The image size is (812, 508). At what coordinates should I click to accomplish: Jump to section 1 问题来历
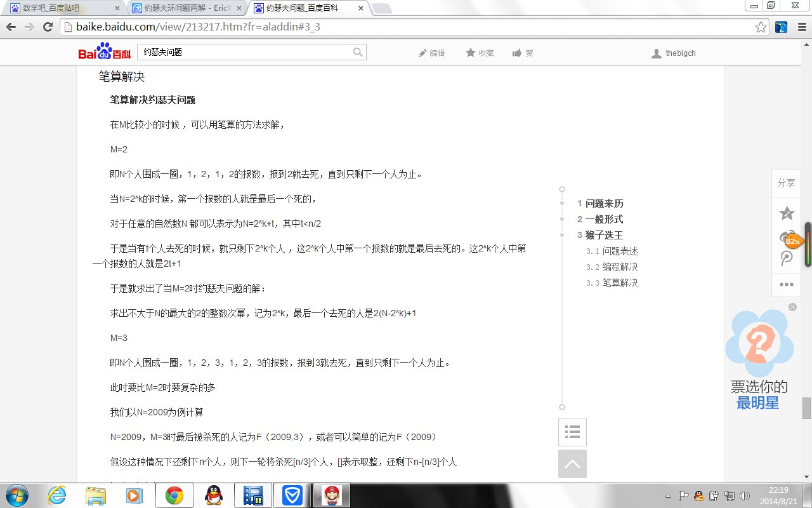point(600,204)
